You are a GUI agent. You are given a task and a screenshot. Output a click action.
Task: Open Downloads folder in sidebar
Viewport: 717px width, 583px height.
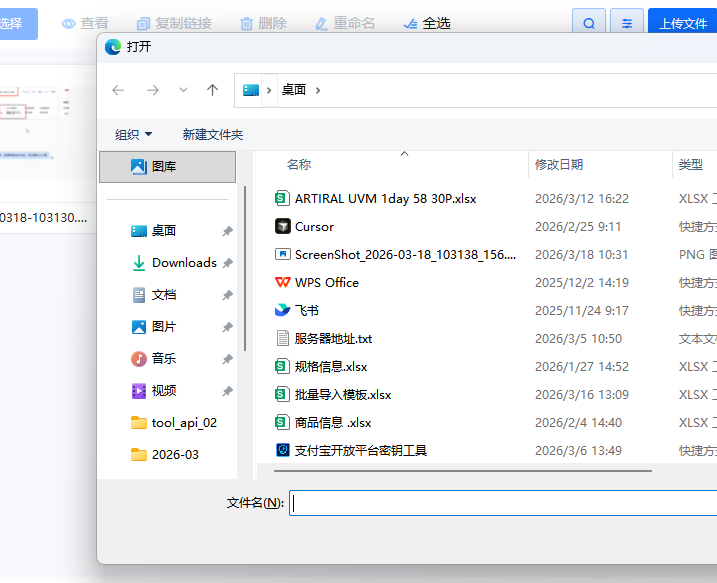pos(183,263)
